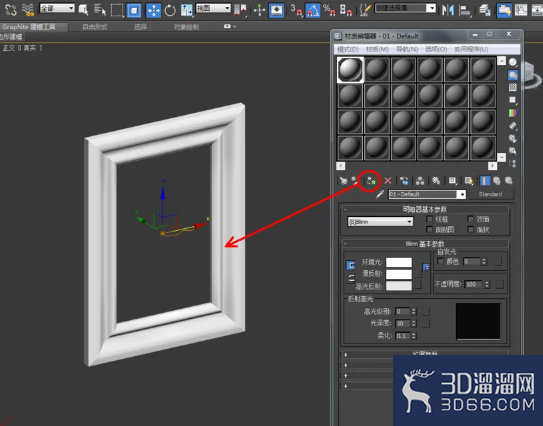543x426 pixels.
Task: Toggle Show Shaded Material in Viewport icon
Action: pos(469,180)
